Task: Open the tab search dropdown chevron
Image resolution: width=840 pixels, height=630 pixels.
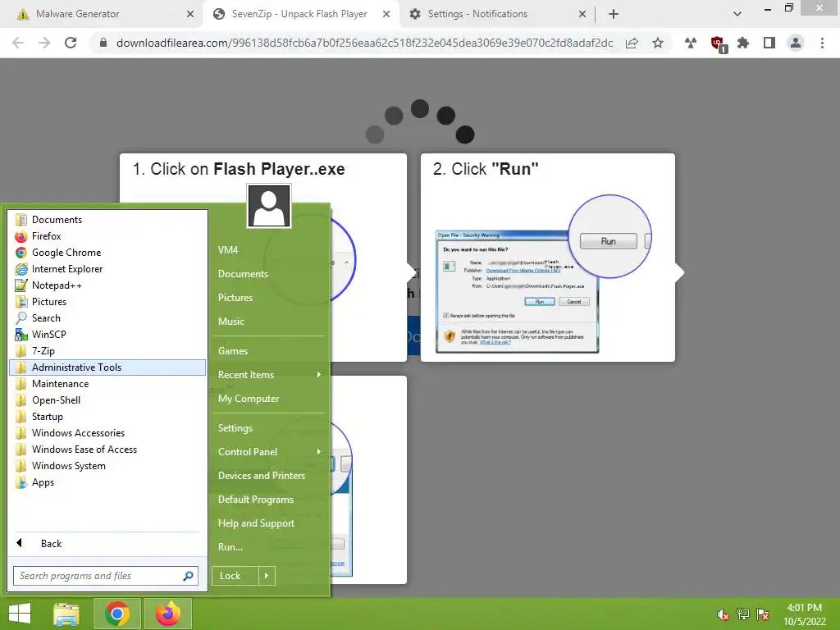Action: coord(737,14)
